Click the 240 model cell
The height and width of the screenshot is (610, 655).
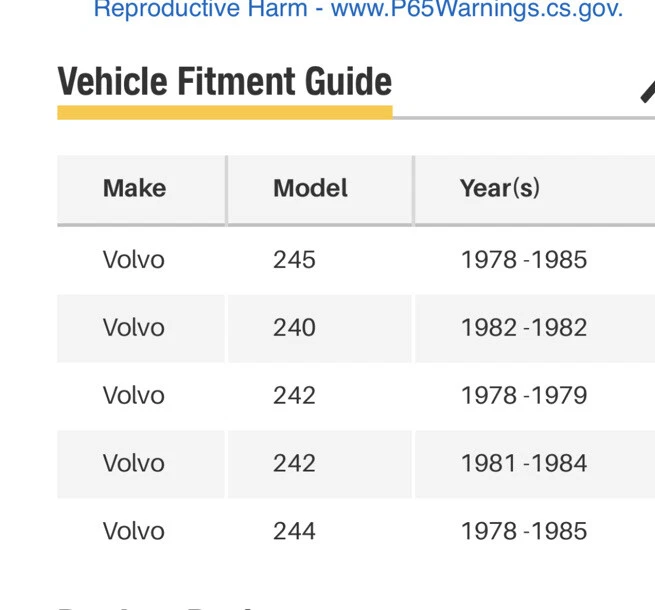tap(294, 328)
